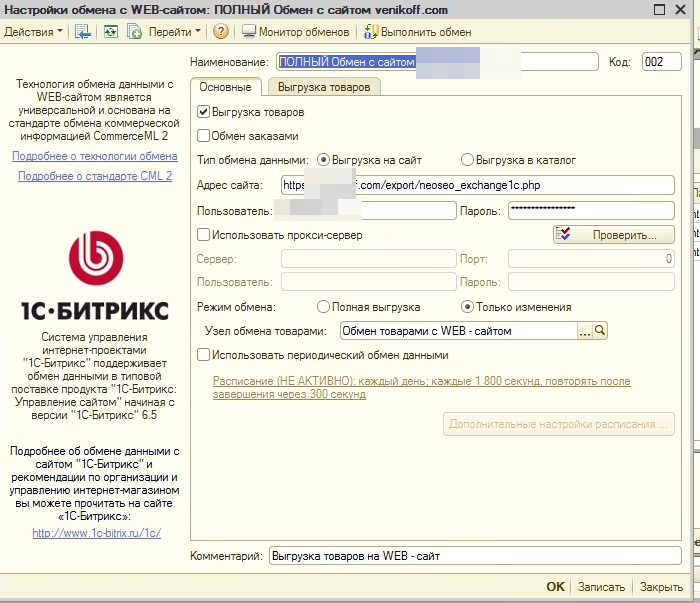Screen dimensions: 700x603
Task: Open Подробнее о стандарте CML 2 link
Action: click(x=95, y=176)
